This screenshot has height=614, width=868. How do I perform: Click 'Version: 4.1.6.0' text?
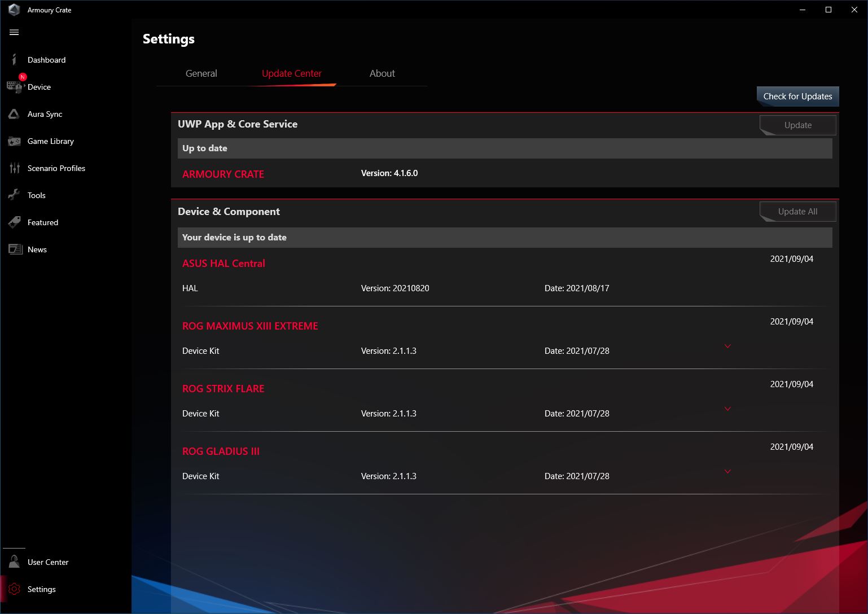tap(389, 173)
